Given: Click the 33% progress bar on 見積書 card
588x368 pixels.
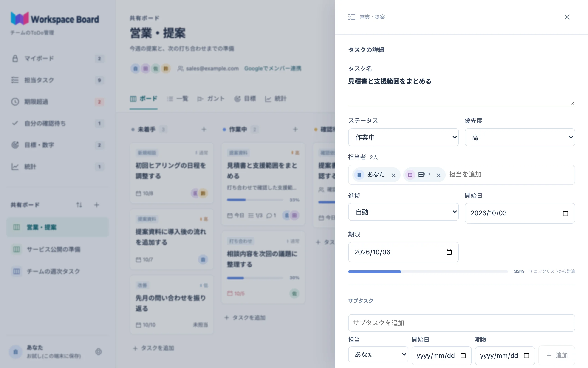Looking at the screenshot, I should (255, 200).
